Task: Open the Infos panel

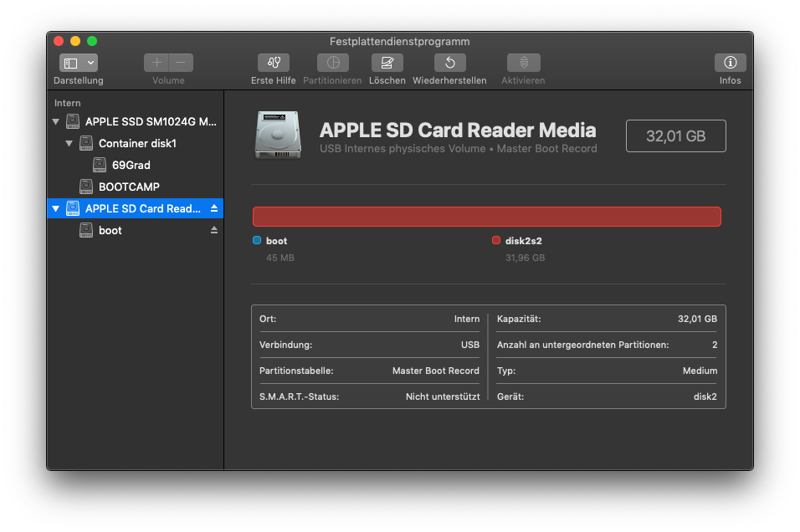Action: coord(730,63)
